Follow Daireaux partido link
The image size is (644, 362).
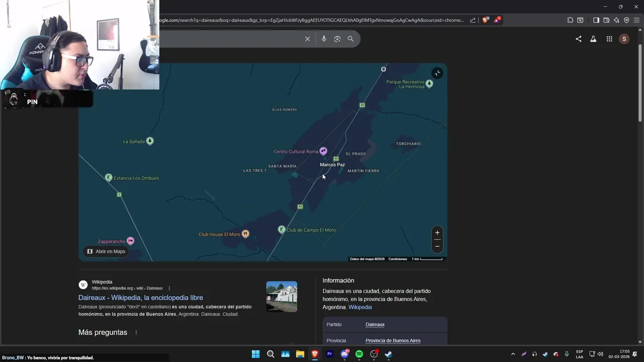[375, 325]
